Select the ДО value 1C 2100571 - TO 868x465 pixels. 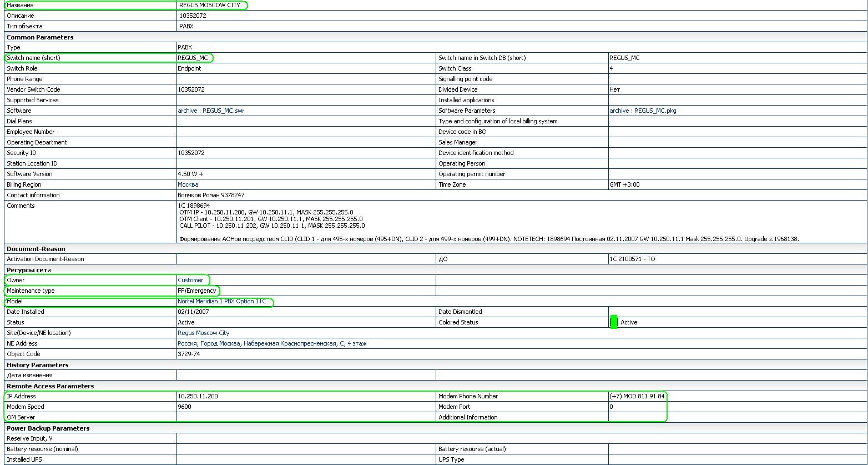click(x=632, y=259)
